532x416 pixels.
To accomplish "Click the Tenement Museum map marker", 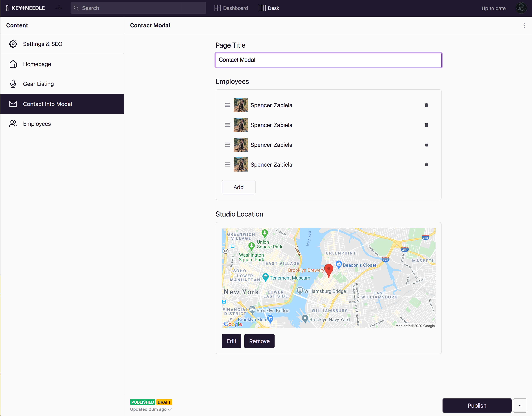I will tap(265, 277).
